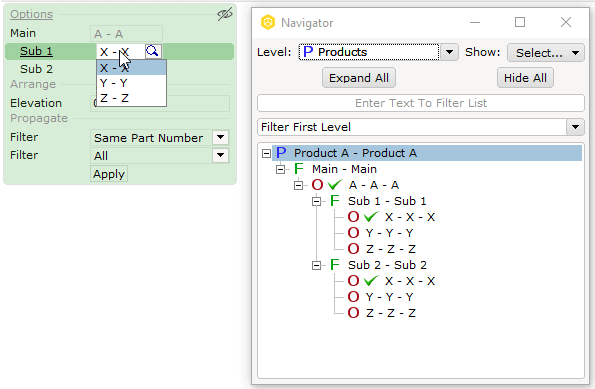Select the Main - Main tree row text

point(344,169)
